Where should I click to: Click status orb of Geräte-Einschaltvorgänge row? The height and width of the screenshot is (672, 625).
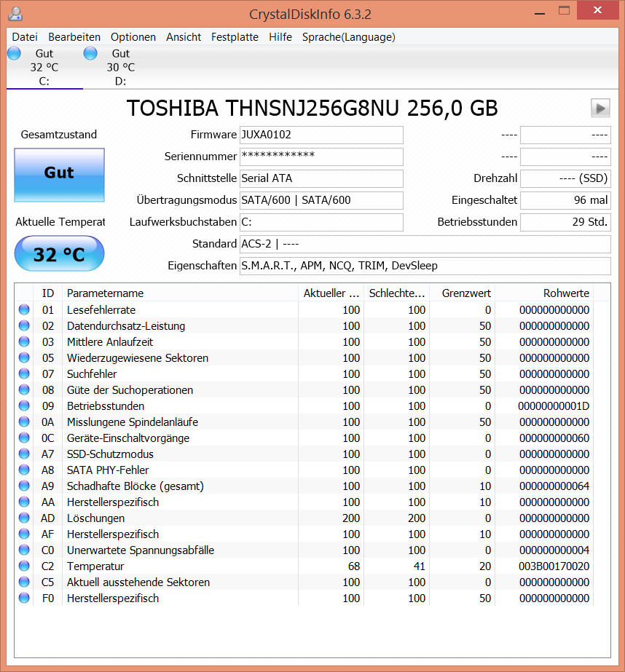(x=24, y=438)
